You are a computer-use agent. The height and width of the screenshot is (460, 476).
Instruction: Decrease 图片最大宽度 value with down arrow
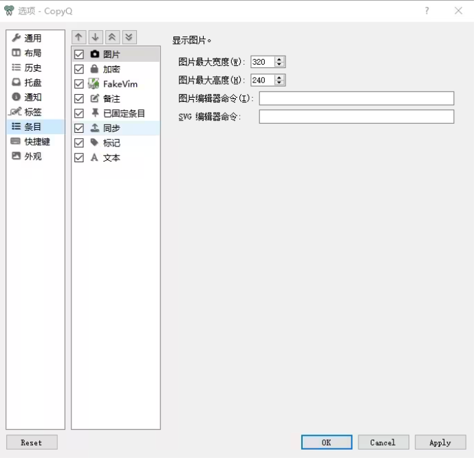279,65
